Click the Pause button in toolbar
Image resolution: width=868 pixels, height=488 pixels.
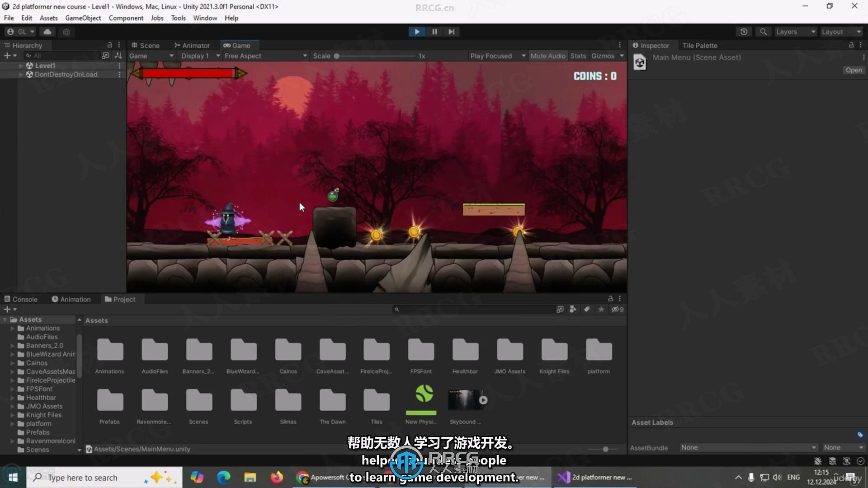coord(434,32)
